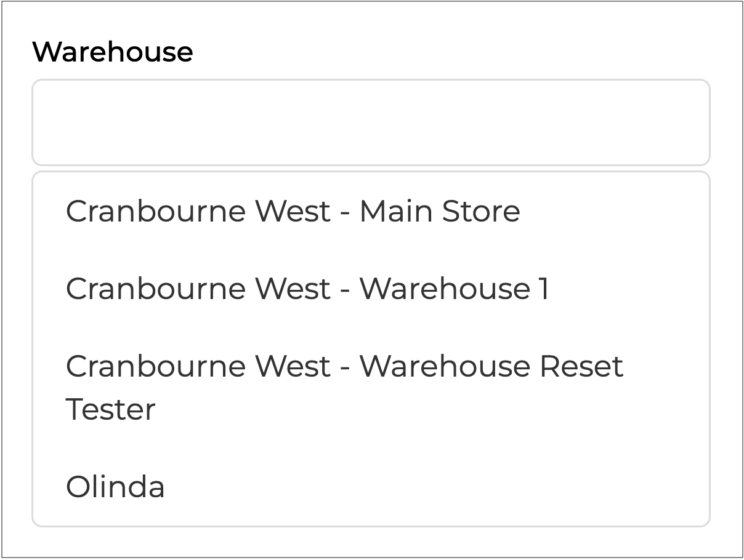Image resolution: width=744 pixels, height=560 pixels.
Task: Focus the empty Warehouse combo box
Action: coord(371,122)
